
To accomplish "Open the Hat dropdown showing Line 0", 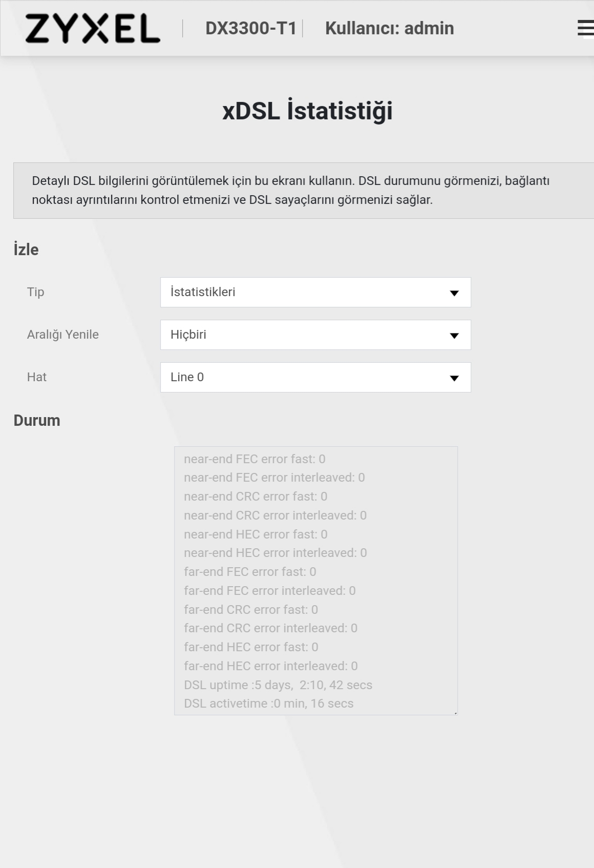I will [x=315, y=377].
